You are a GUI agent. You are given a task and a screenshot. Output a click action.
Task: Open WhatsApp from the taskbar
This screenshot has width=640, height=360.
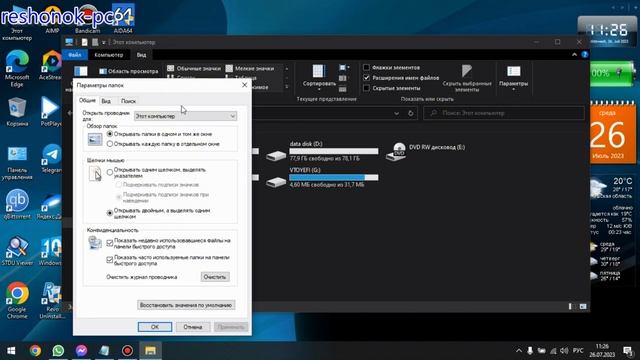pos(58,351)
